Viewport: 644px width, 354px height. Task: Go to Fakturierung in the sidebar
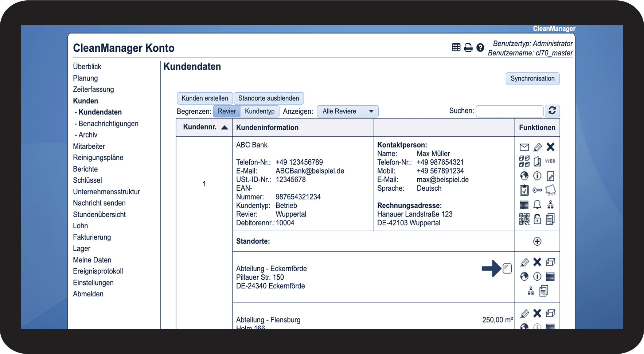click(92, 237)
